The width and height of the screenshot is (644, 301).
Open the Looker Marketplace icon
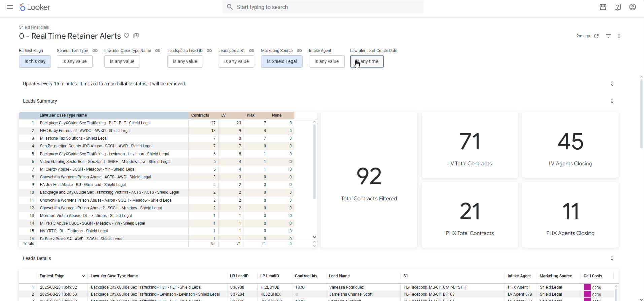click(603, 7)
